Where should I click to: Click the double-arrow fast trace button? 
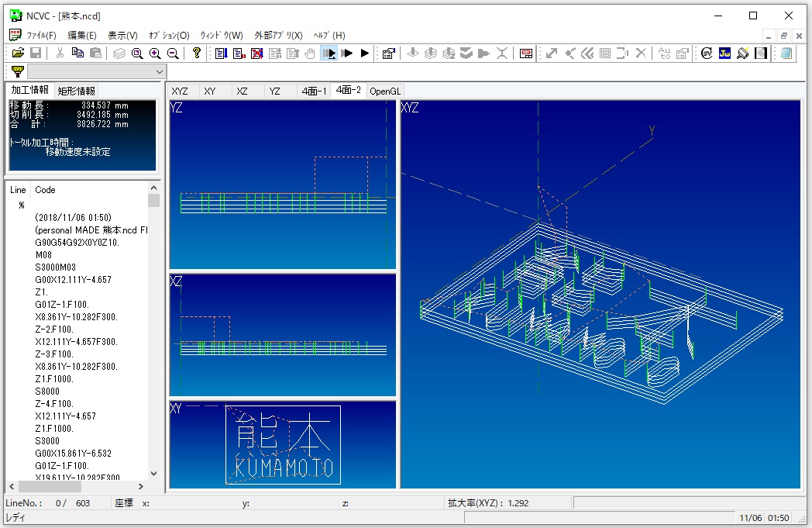click(x=346, y=53)
